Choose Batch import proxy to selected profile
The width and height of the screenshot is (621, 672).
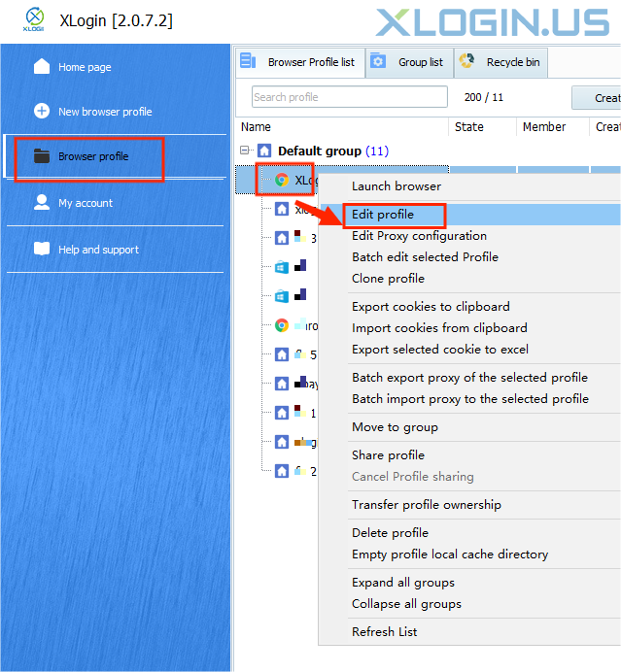pyautogui.click(x=470, y=399)
